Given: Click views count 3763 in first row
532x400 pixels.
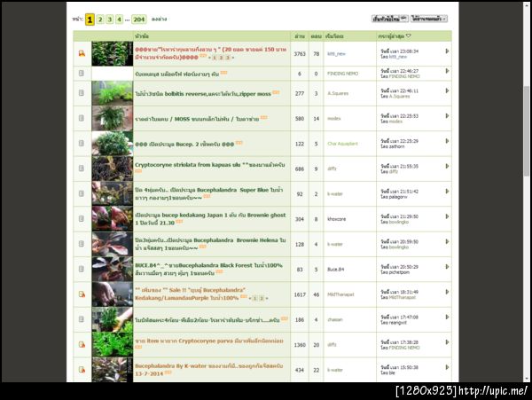Looking at the screenshot, I should [300, 53].
